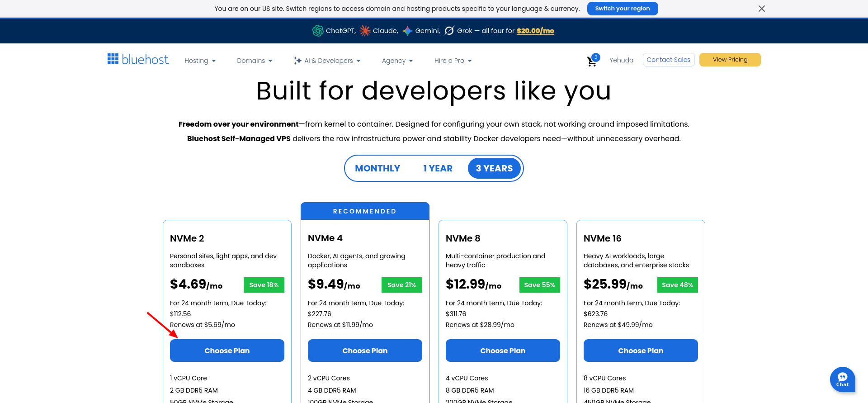Image resolution: width=868 pixels, height=403 pixels.
Task: Click '4 GB DDR5 RAM' spec line
Action: 332,390
